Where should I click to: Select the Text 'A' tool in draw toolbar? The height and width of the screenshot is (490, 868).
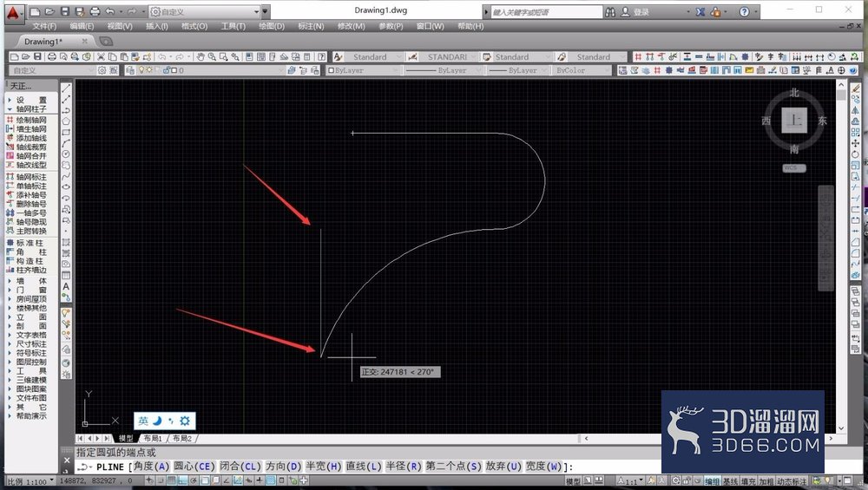tap(66, 286)
